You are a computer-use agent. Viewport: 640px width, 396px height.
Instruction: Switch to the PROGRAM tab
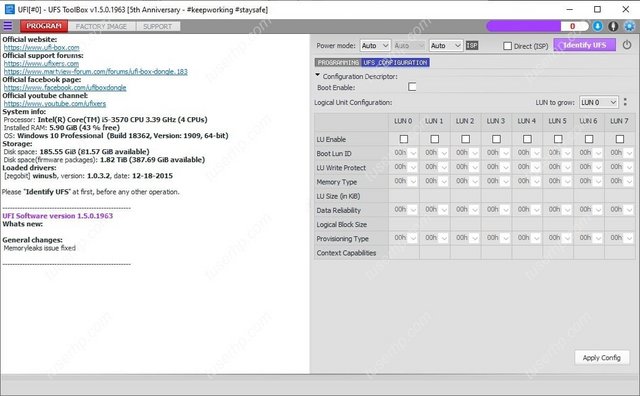pos(44,26)
